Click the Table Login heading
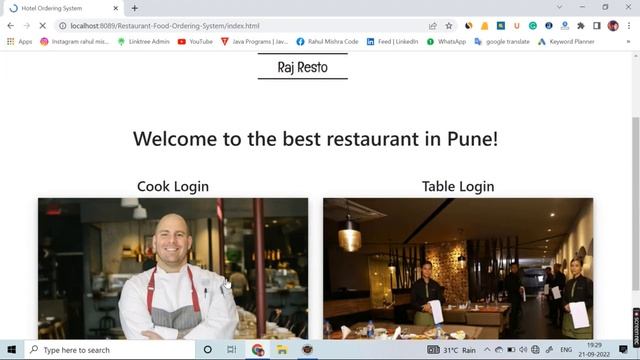This screenshot has width=640, height=360. (458, 187)
